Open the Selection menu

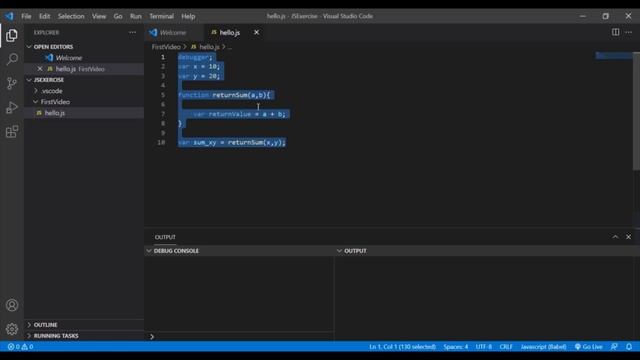pyautogui.click(x=71, y=16)
